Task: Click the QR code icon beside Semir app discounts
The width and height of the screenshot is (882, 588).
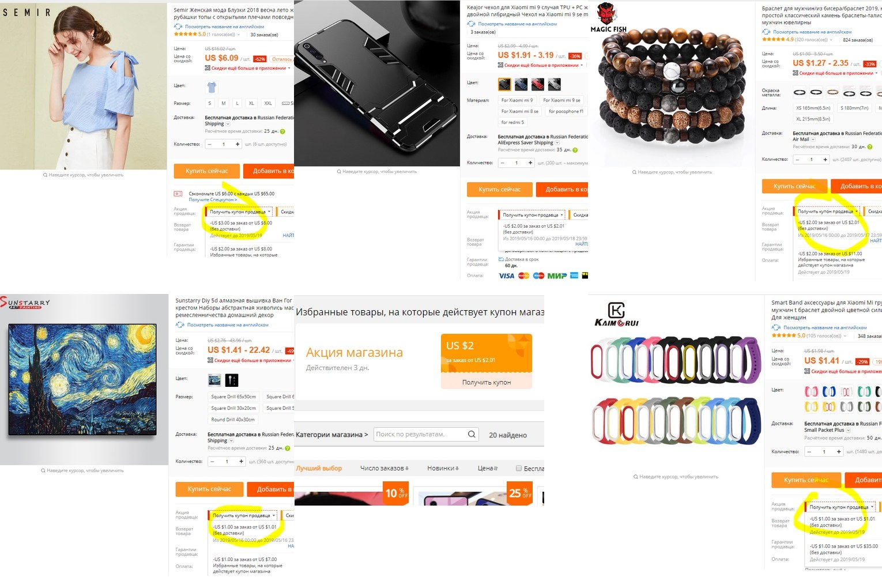Action: coord(208,68)
